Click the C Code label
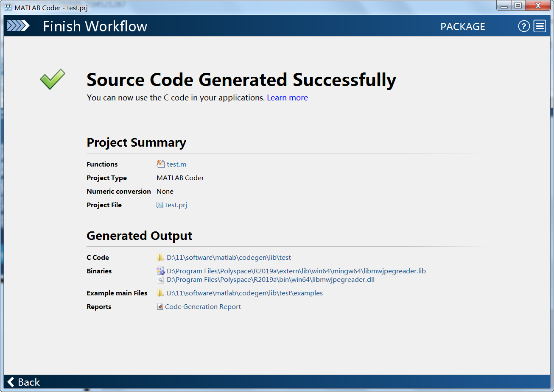 click(98, 258)
